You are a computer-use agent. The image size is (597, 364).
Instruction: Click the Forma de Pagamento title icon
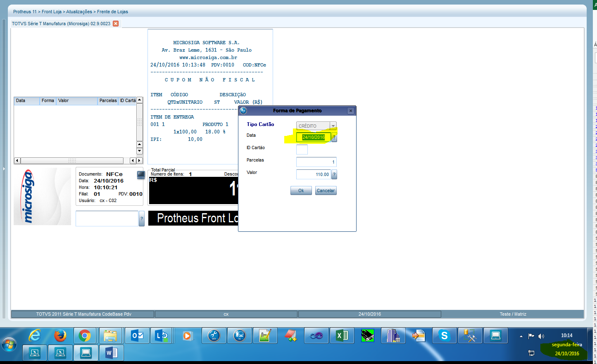tap(243, 111)
